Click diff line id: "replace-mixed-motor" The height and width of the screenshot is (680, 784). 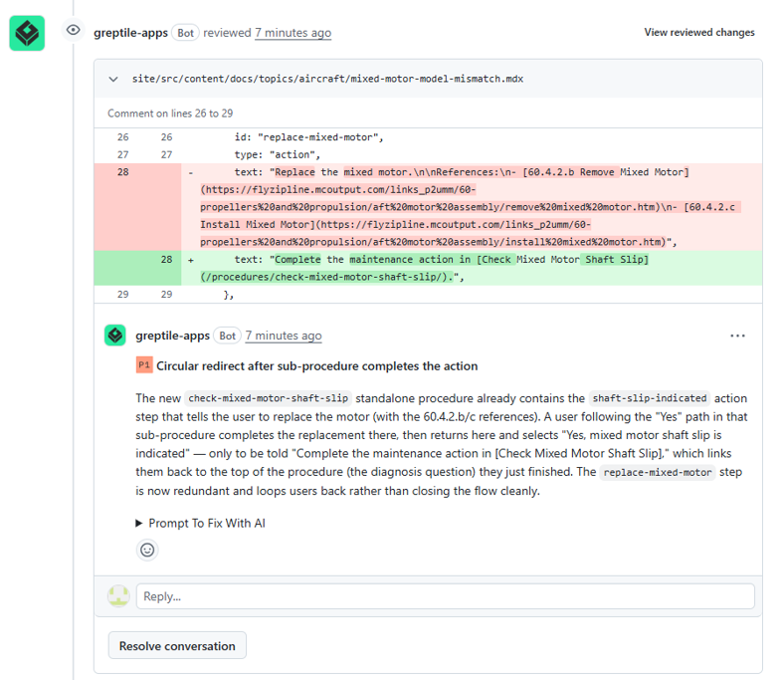[x=309, y=137]
